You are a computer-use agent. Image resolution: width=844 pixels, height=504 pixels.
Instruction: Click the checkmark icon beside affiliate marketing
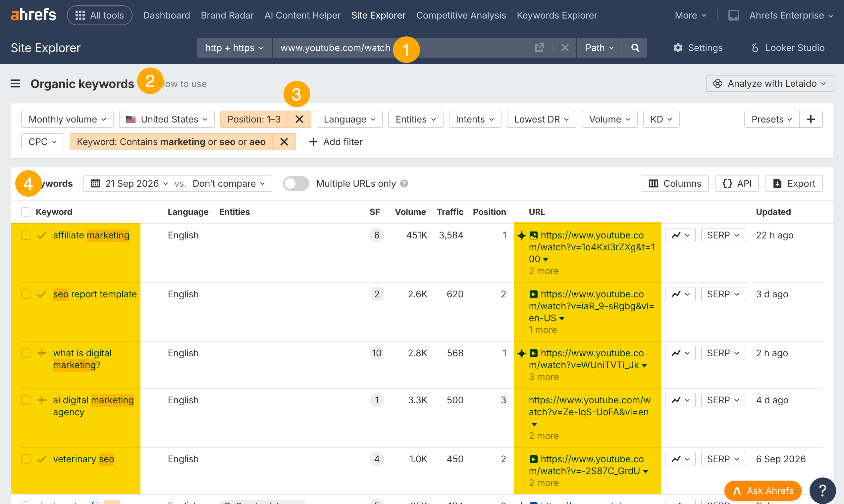[42, 235]
